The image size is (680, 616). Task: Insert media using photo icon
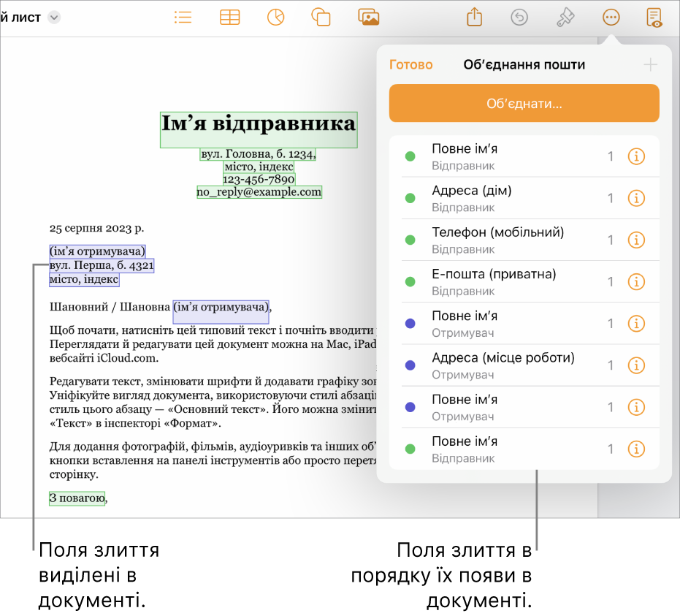click(369, 18)
